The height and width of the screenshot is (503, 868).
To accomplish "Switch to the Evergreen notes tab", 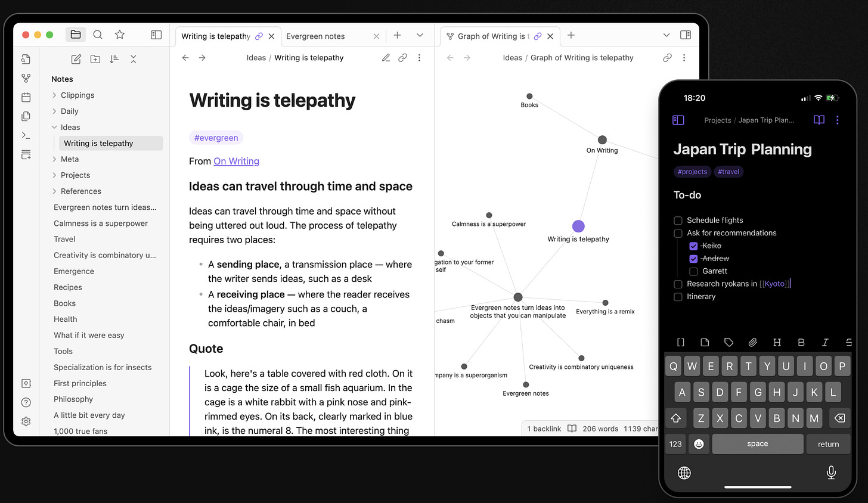I will click(333, 36).
